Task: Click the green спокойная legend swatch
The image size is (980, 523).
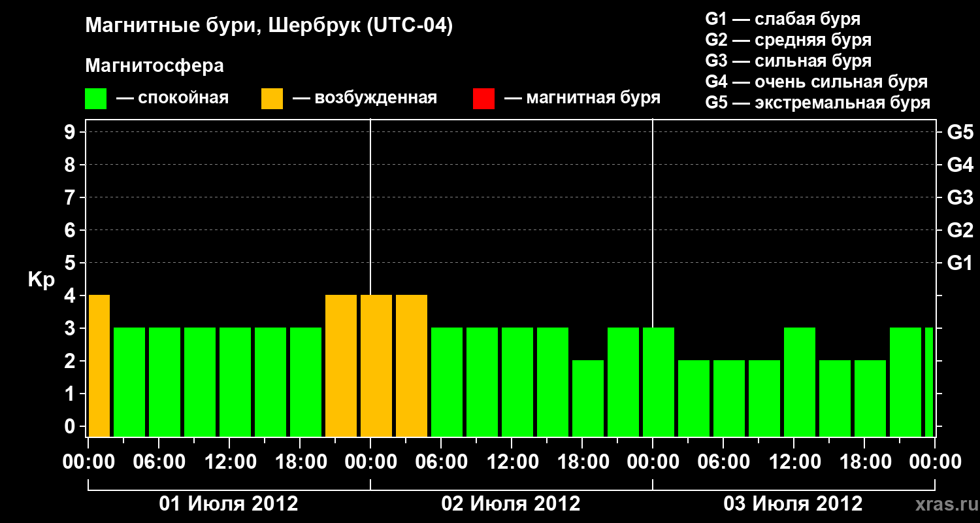Action: pos(96,99)
